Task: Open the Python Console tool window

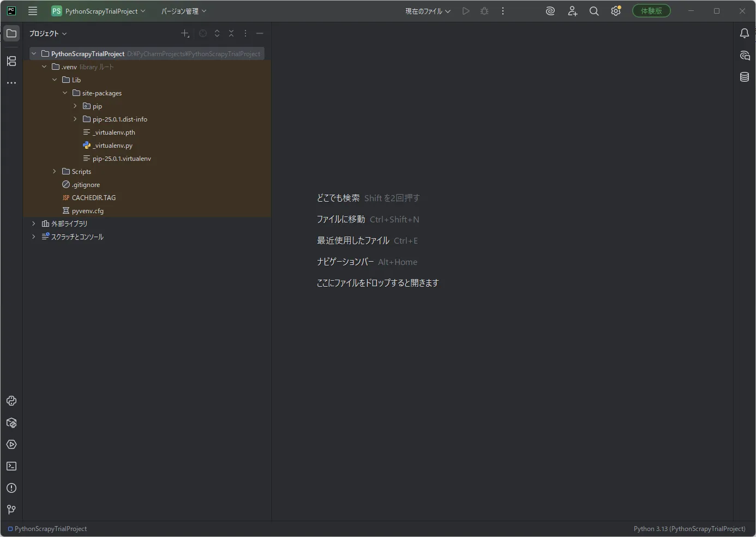Action: pyautogui.click(x=11, y=401)
